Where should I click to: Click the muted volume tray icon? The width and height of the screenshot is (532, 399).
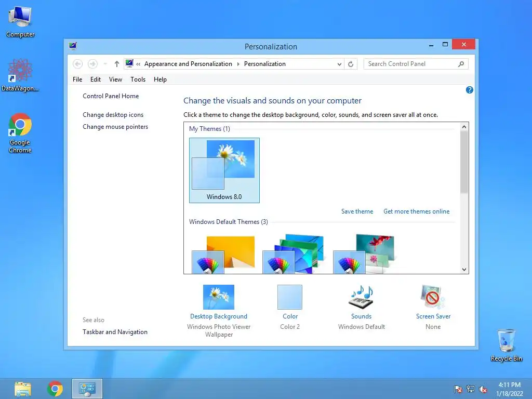click(x=483, y=389)
